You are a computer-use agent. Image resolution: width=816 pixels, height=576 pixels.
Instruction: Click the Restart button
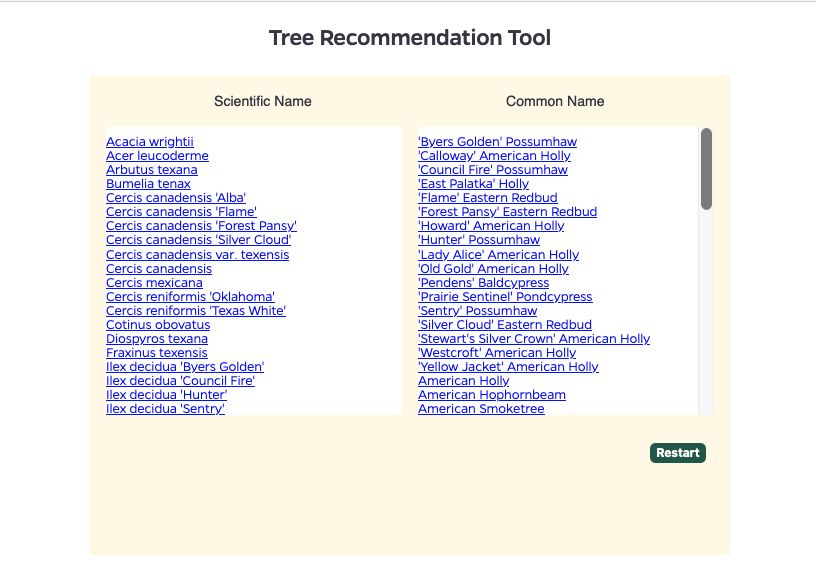[677, 453]
